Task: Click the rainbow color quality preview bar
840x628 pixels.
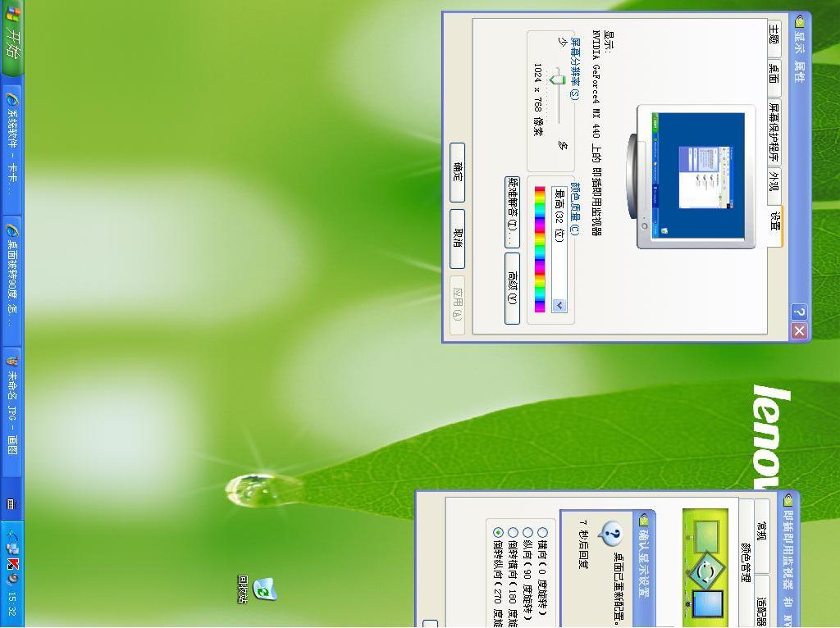Action: click(x=540, y=249)
